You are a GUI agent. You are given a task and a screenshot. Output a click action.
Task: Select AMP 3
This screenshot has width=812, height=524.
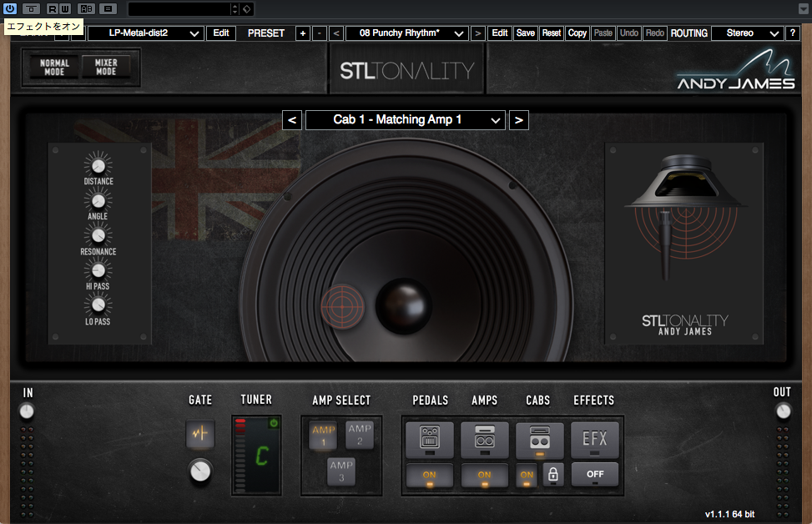(x=341, y=471)
